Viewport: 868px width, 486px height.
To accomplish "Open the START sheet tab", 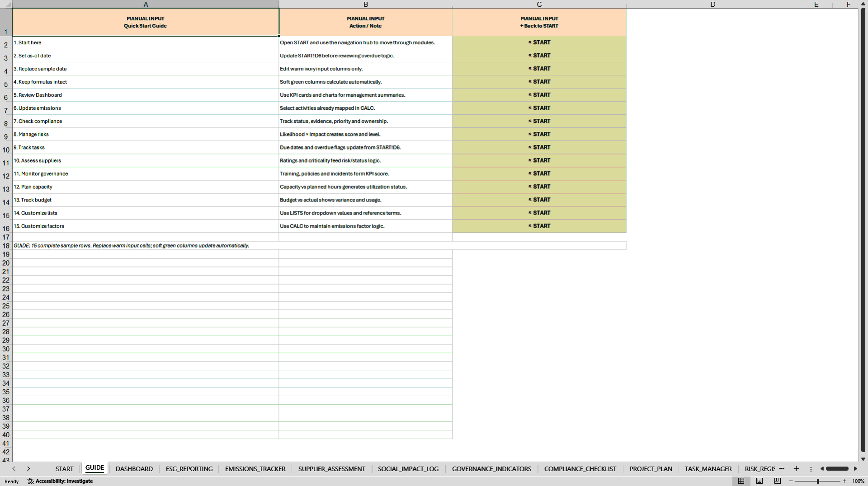I will (x=64, y=469).
